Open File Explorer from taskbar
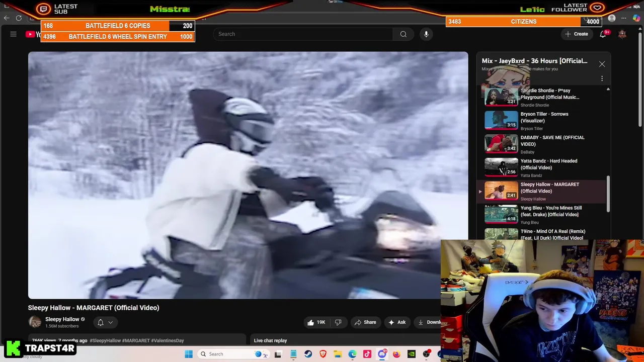 click(338, 354)
